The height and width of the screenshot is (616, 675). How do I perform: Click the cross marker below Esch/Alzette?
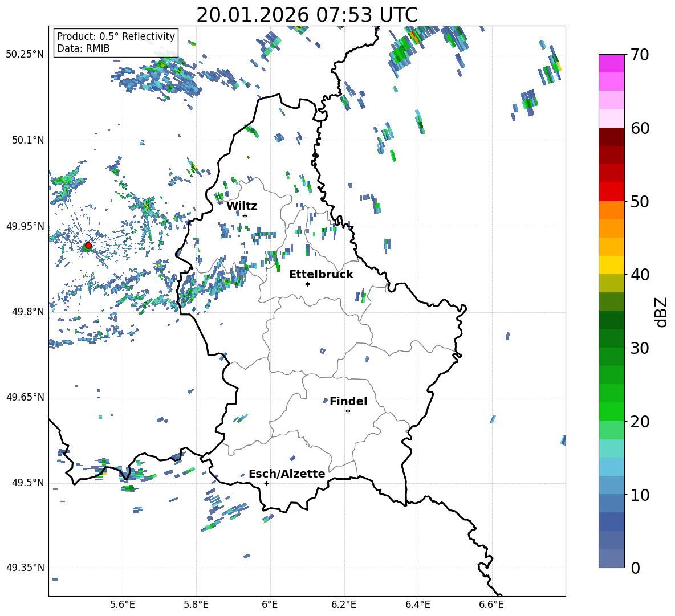click(266, 483)
